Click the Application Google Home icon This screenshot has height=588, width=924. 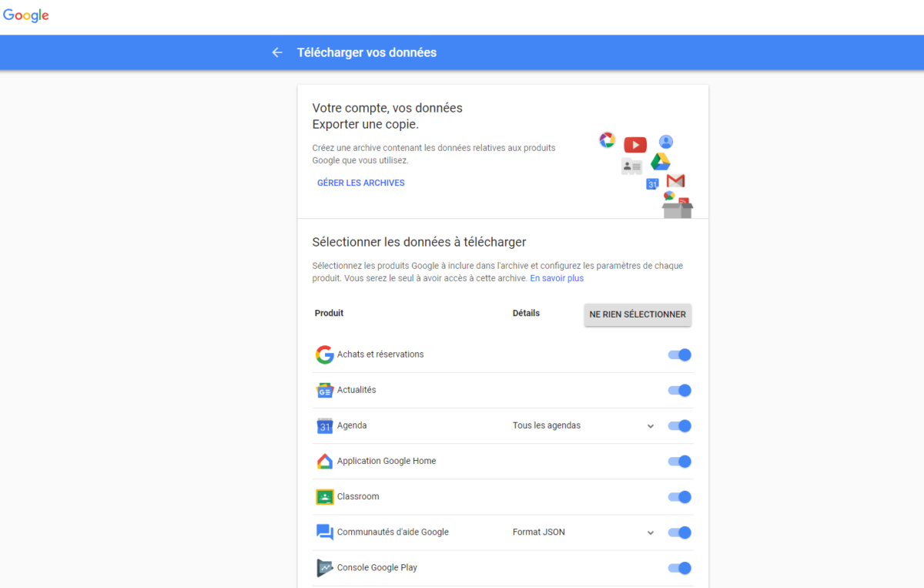[x=324, y=461]
